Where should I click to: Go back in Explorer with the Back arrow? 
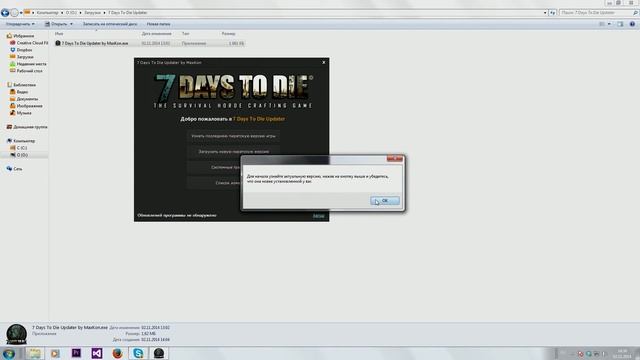[x=5, y=13]
